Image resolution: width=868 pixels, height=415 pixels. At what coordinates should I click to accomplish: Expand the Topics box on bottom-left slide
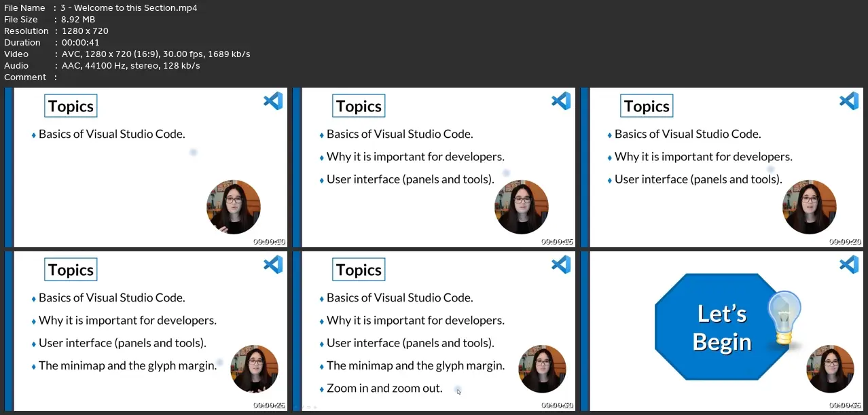click(71, 269)
